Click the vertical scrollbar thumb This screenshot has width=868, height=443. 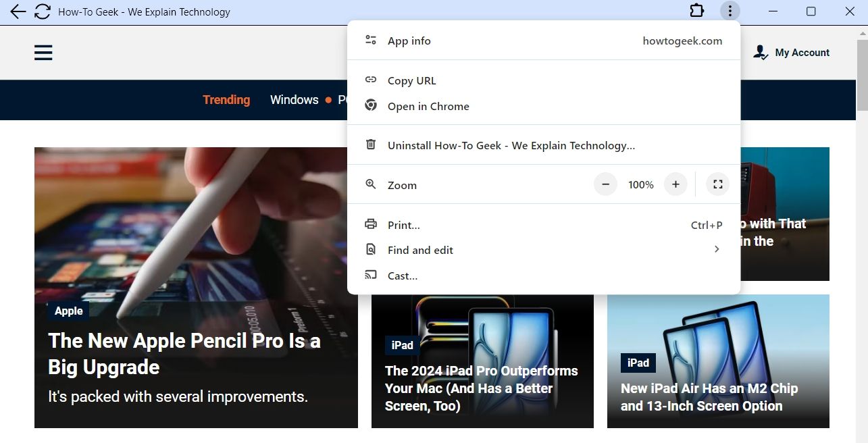click(863, 74)
